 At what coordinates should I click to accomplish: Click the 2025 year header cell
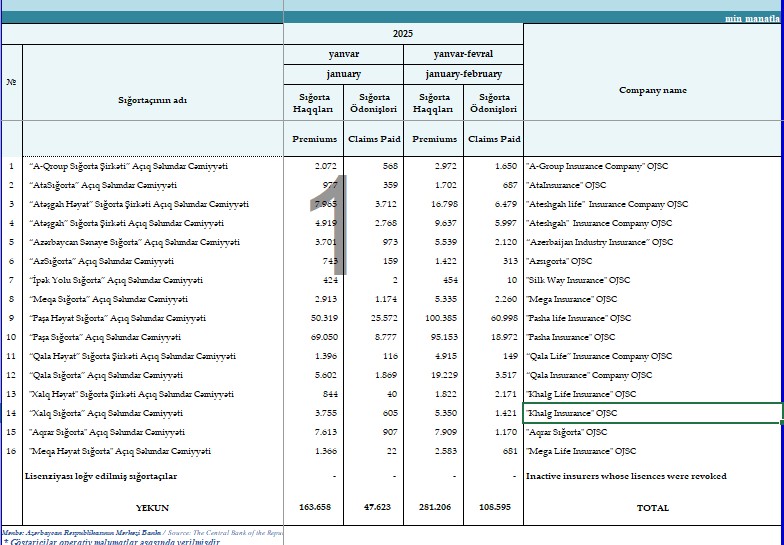(402, 34)
